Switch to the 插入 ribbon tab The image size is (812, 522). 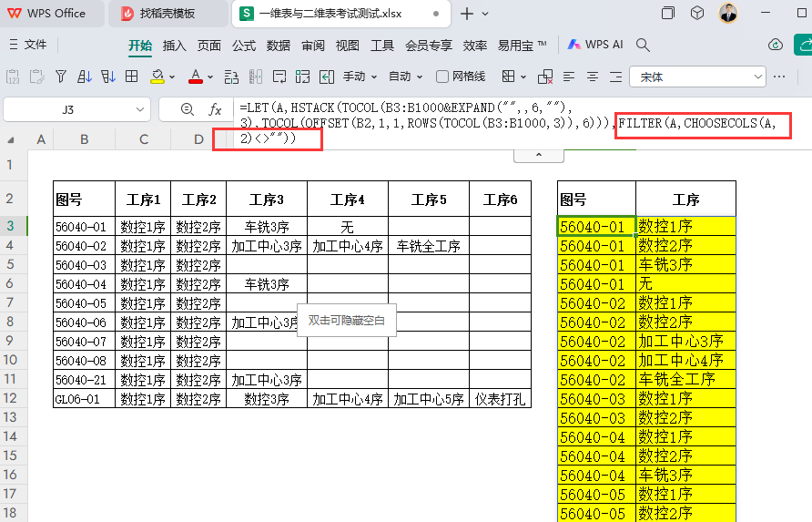pos(174,46)
